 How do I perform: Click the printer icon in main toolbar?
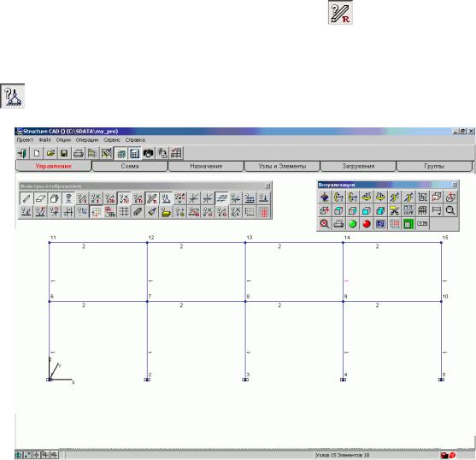click(x=79, y=153)
